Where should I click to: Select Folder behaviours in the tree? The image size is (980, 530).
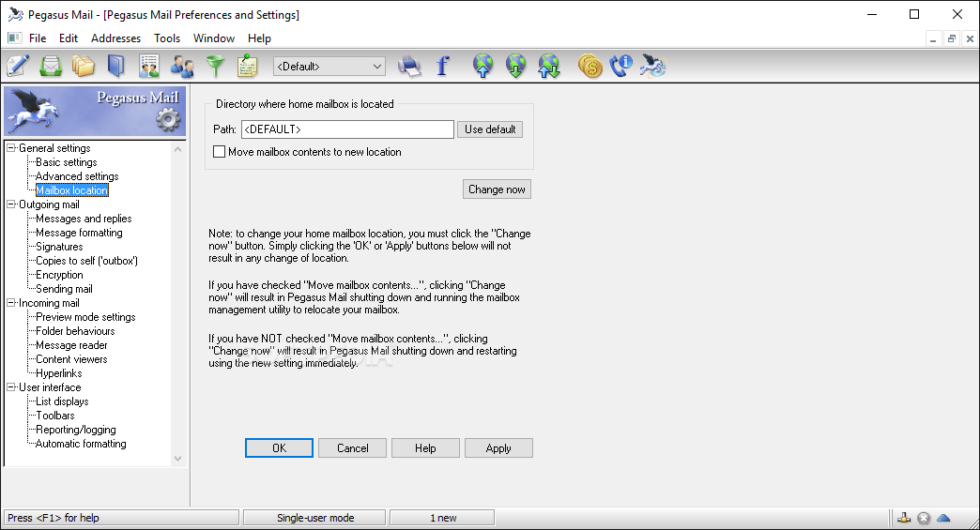75,331
